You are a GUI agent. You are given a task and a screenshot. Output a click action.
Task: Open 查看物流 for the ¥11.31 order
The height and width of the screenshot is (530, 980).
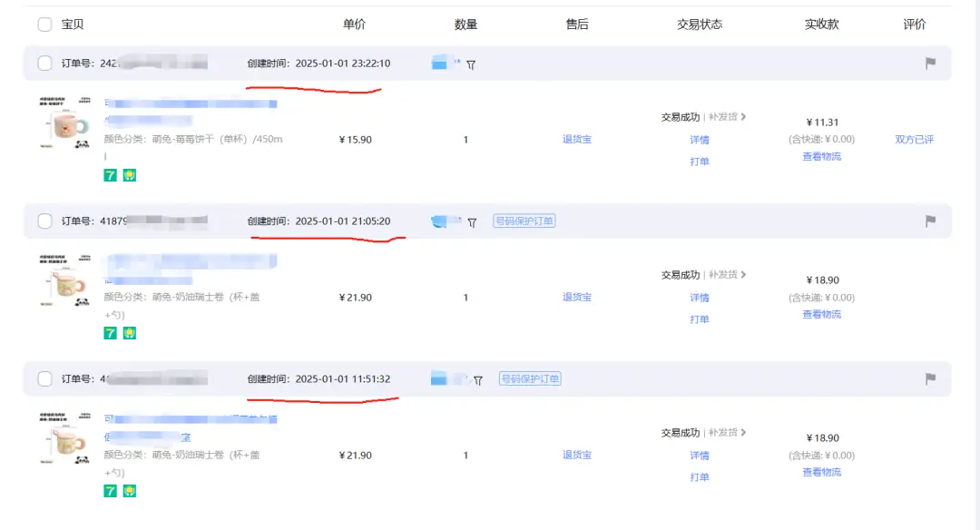pos(821,156)
